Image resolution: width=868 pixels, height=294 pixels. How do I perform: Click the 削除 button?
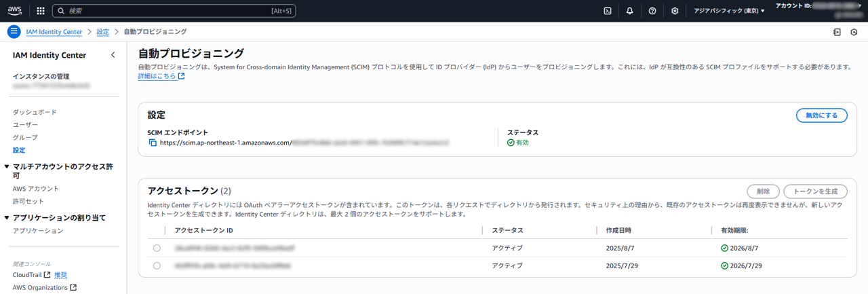(x=763, y=191)
